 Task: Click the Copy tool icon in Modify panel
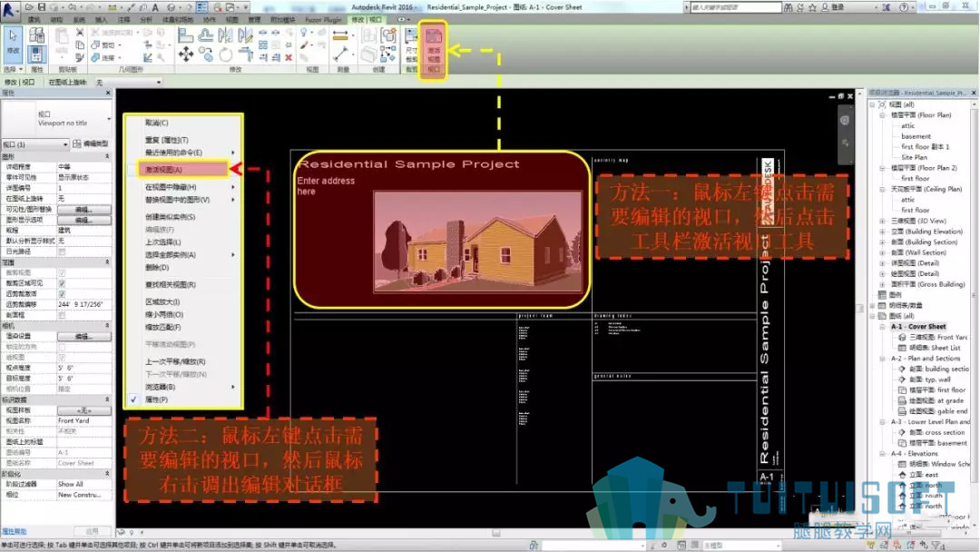(x=205, y=55)
